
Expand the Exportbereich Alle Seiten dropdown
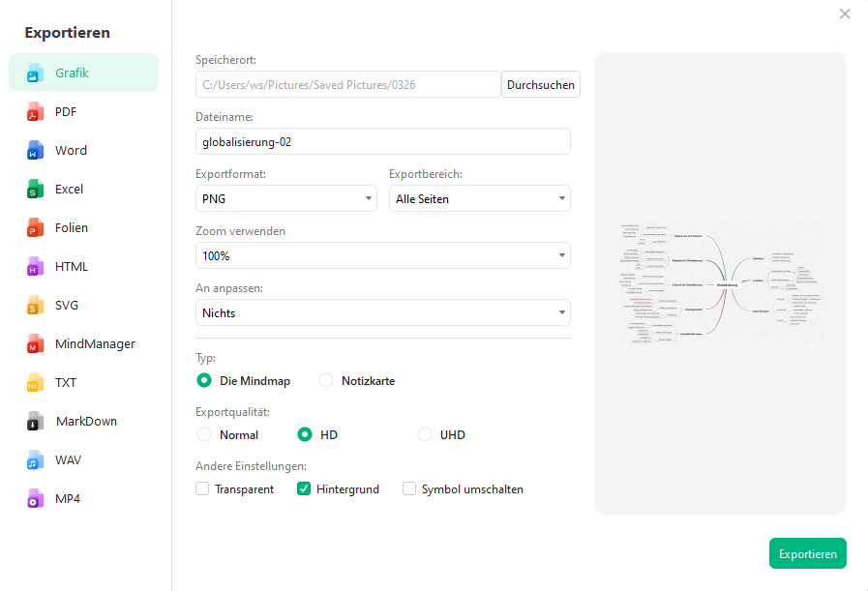(x=479, y=199)
